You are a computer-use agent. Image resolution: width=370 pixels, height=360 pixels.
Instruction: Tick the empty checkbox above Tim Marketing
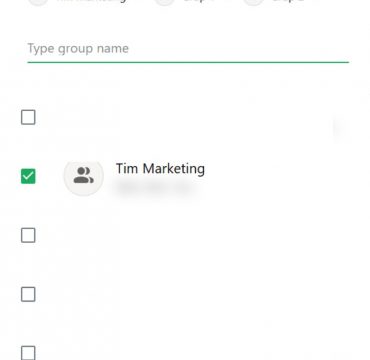coord(28,117)
